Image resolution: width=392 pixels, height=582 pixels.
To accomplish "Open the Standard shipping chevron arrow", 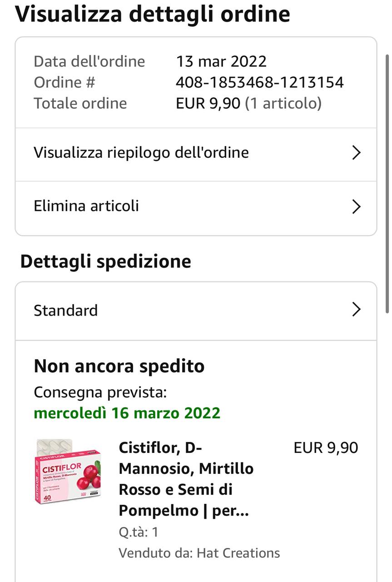I will point(357,310).
